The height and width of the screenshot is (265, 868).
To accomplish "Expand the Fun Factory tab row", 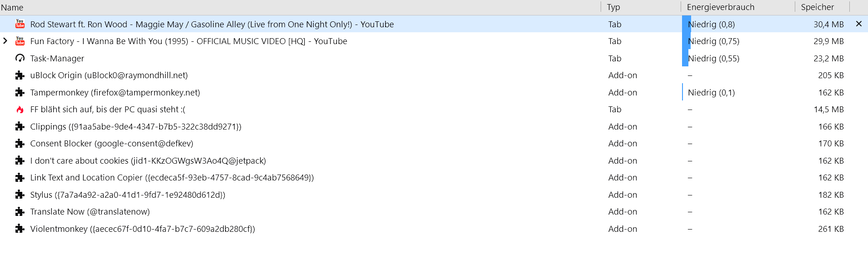I will (x=5, y=41).
